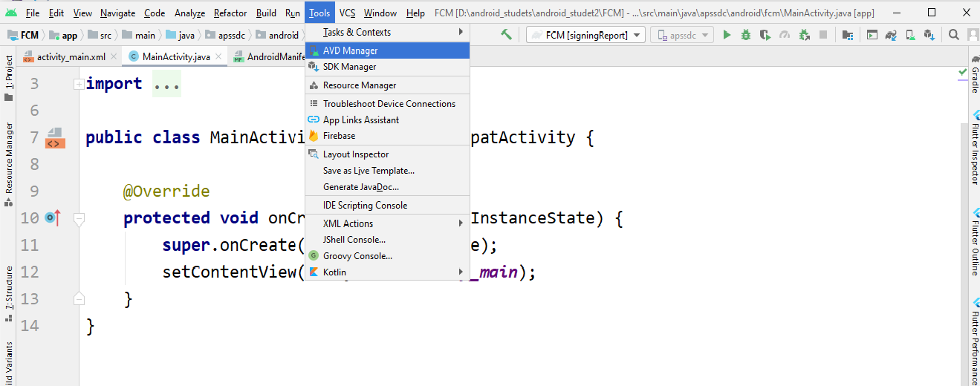Viewport: 980px width, 386px height.
Task: Open Project Structure icon in toolbar
Action: (848, 35)
